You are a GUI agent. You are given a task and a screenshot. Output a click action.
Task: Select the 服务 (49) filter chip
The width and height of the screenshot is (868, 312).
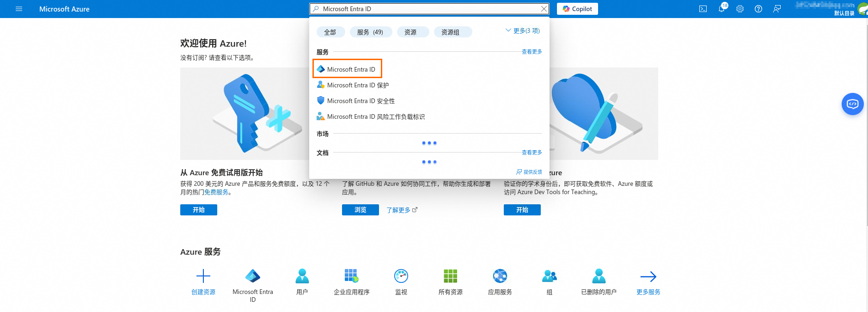(370, 32)
